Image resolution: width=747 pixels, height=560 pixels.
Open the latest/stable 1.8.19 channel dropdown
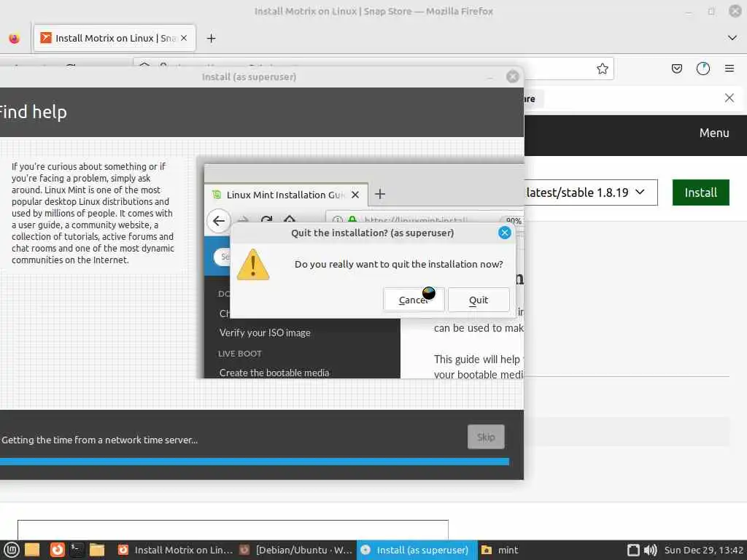pos(591,192)
